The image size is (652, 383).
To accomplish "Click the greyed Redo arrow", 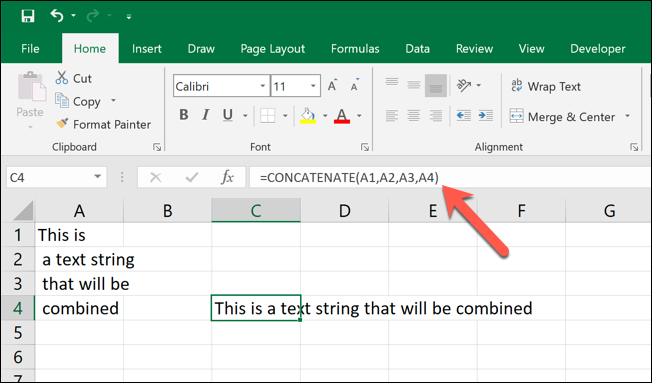I will pyautogui.click(x=92, y=16).
